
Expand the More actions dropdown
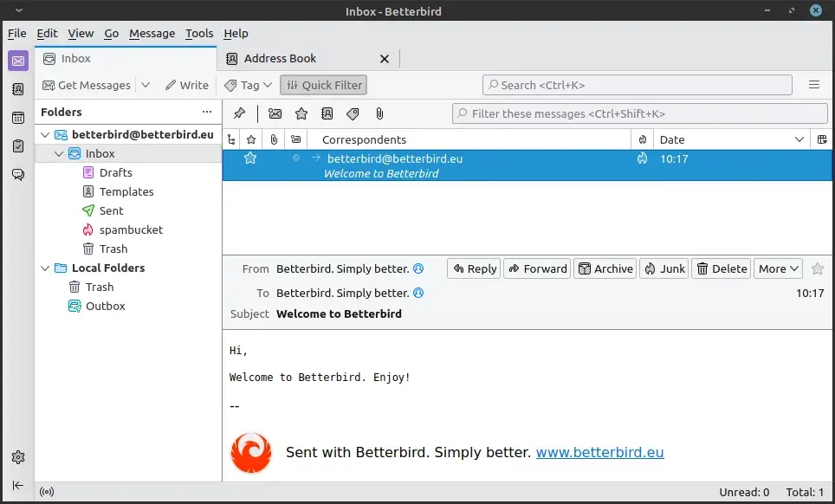(x=778, y=268)
